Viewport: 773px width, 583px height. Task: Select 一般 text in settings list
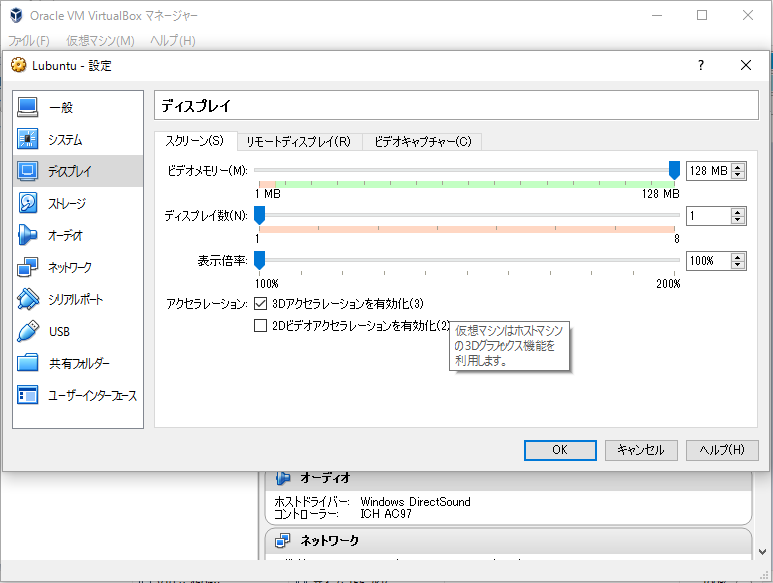[x=61, y=107]
